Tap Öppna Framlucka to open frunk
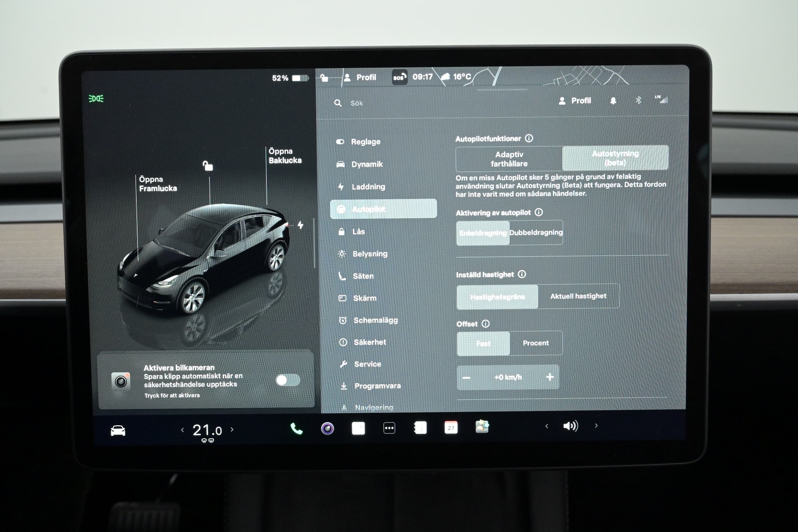The image size is (798, 532). coord(158,184)
